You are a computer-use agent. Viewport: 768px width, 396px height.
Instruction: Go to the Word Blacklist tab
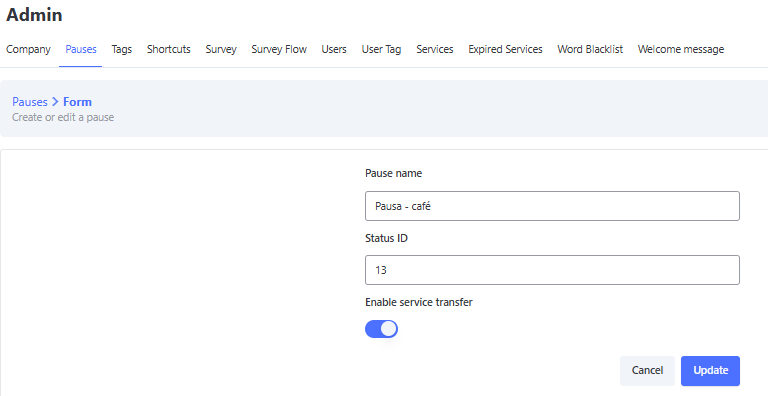pyautogui.click(x=590, y=49)
